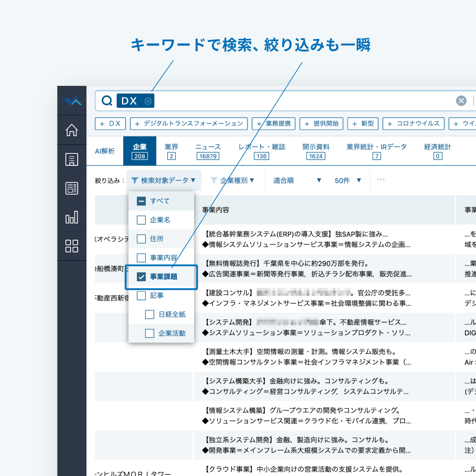
Task: Add the 業務提携 suggested keyword
Action: point(274,124)
